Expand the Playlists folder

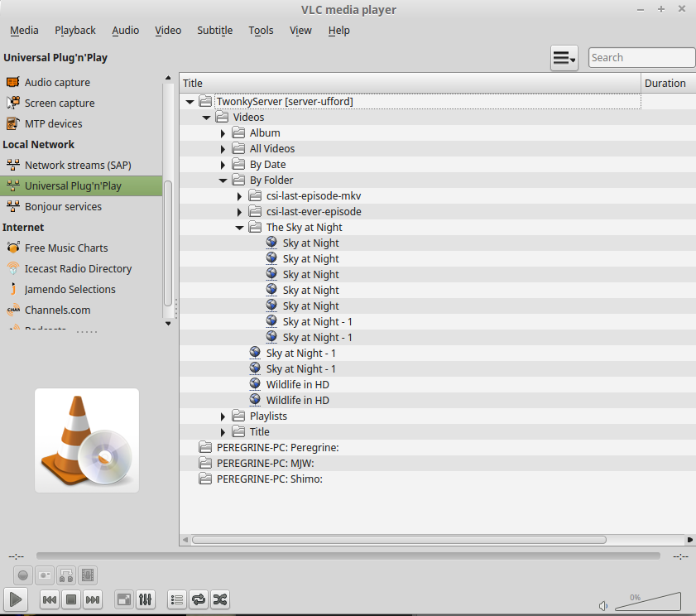tap(223, 416)
